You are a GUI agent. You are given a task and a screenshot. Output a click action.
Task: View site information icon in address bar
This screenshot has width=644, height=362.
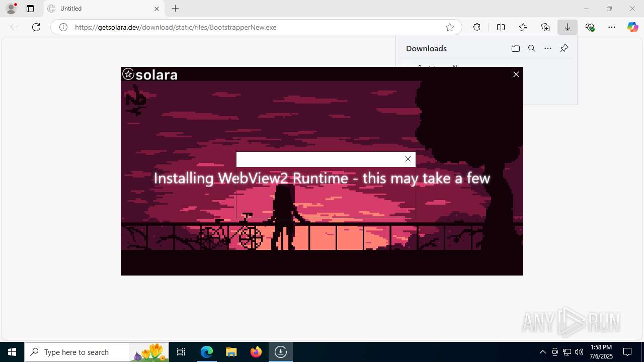[x=63, y=27]
